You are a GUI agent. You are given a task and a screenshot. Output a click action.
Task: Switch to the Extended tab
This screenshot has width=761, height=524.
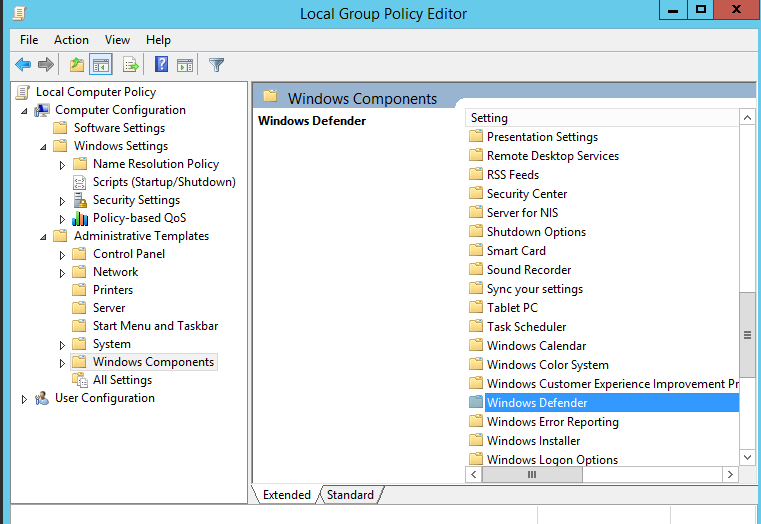click(286, 494)
